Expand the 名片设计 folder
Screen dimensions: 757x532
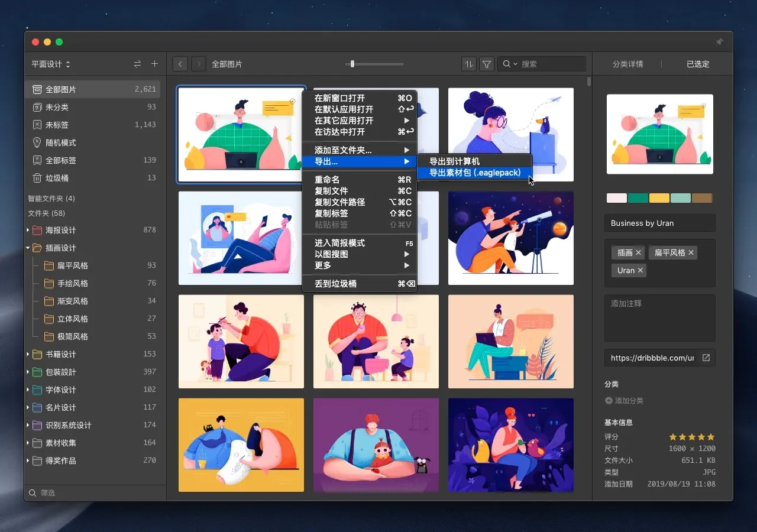pos(28,407)
